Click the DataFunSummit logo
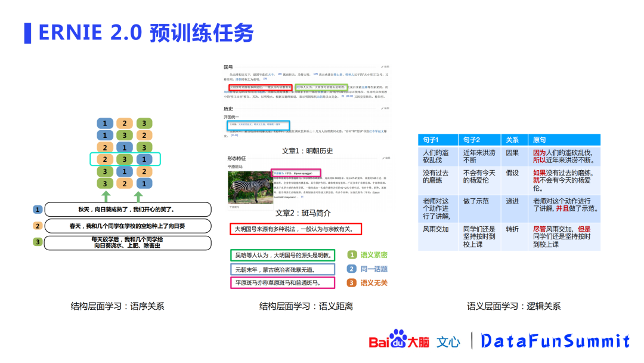The width and height of the screenshot is (644, 363). (x=555, y=341)
